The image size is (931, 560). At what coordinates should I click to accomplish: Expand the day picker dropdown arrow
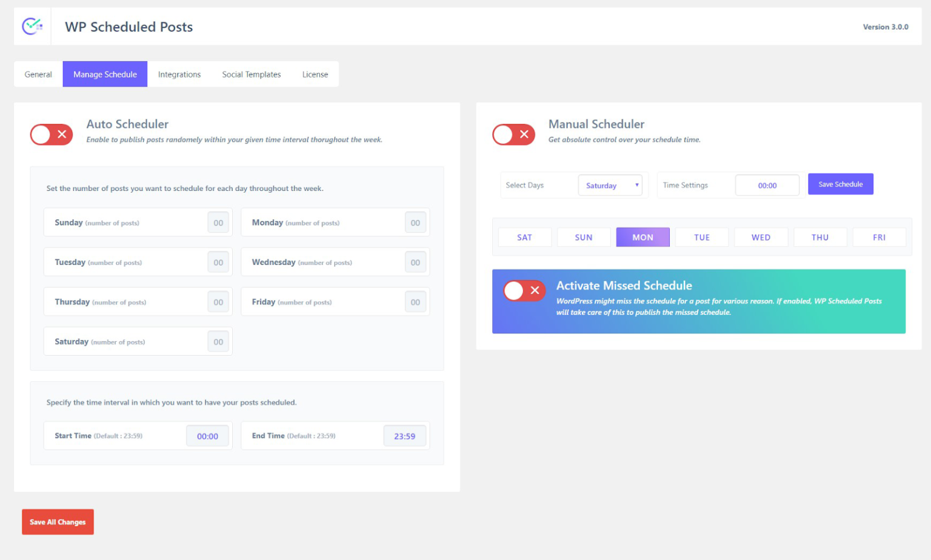637,185
